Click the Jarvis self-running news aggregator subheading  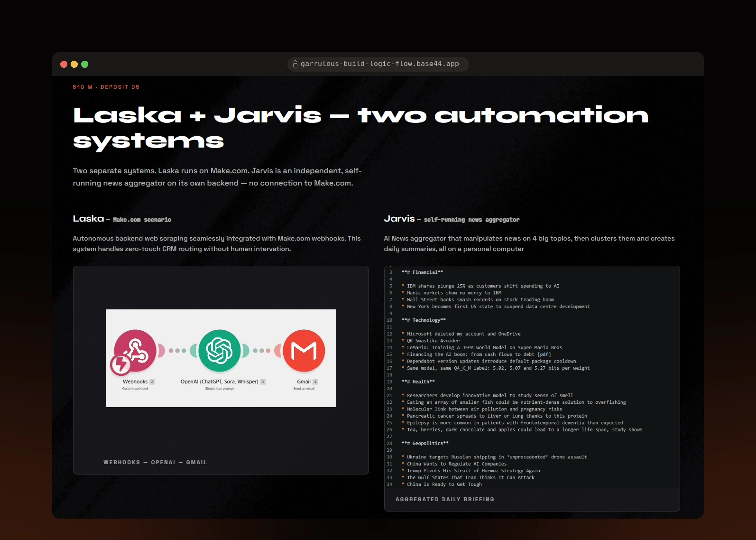pyautogui.click(x=452, y=219)
